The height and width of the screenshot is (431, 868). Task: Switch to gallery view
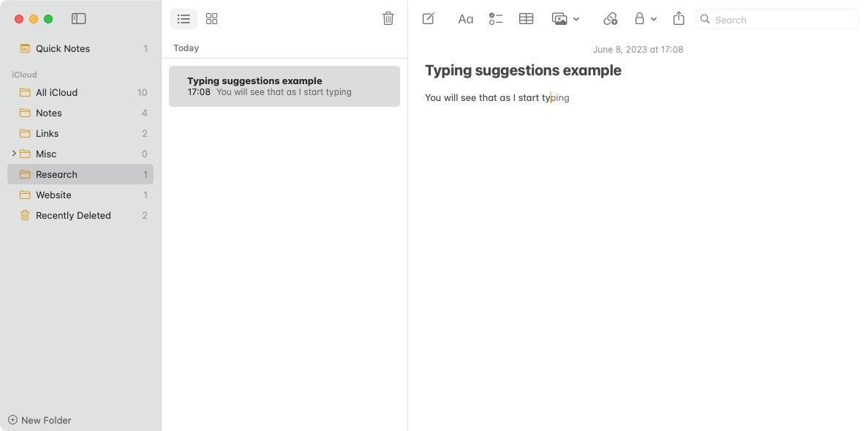click(x=212, y=18)
